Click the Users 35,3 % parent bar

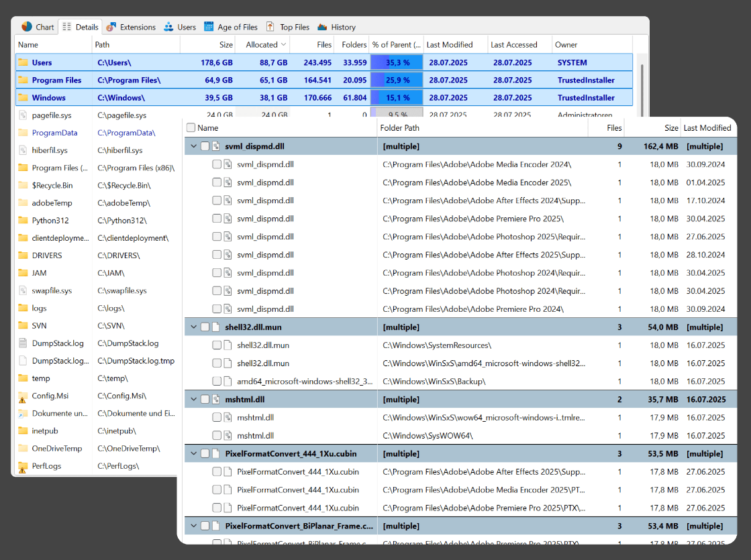point(397,62)
